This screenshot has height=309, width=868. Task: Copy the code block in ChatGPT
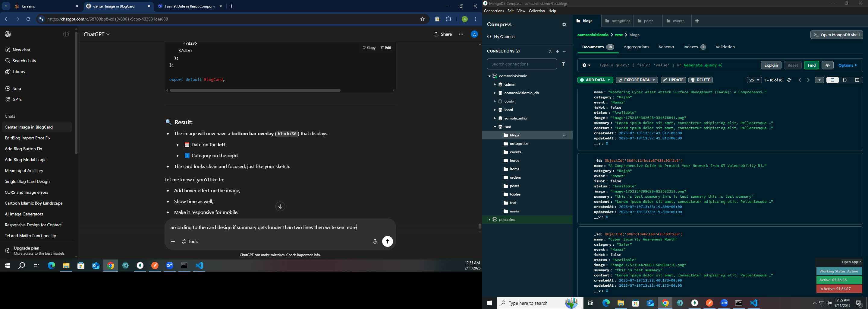[369, 48]
